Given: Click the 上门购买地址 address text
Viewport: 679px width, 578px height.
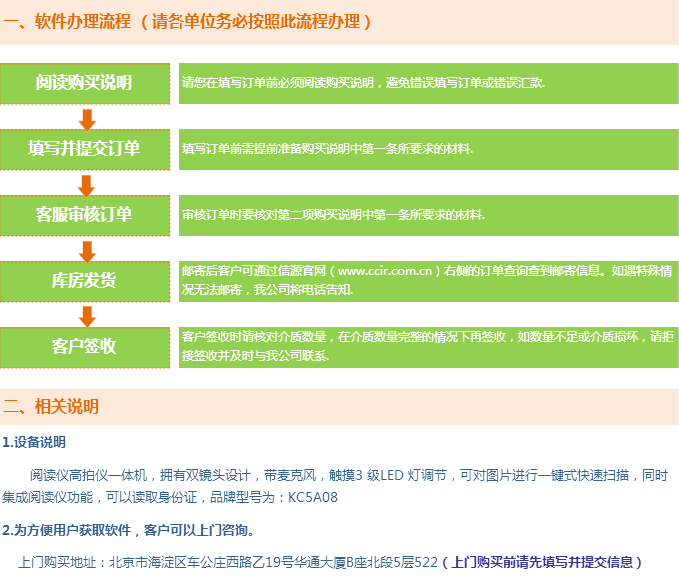Looking at the screenshot, I should point(228,562).
